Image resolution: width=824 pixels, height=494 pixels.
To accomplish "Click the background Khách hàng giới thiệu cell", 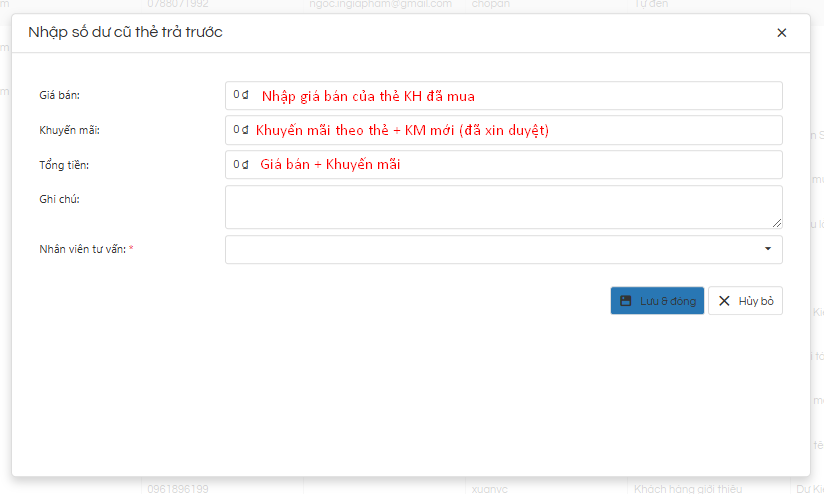I will coord(686,488).
